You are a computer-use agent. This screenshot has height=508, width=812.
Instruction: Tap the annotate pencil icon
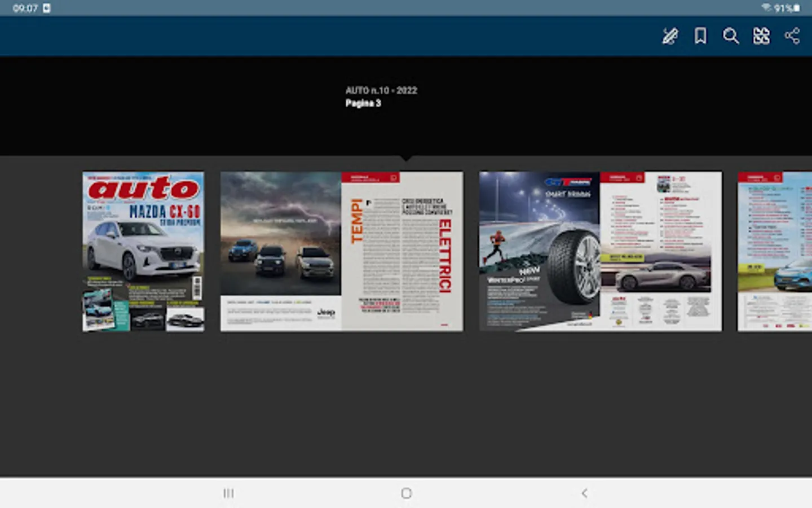[x=670, y=36]
